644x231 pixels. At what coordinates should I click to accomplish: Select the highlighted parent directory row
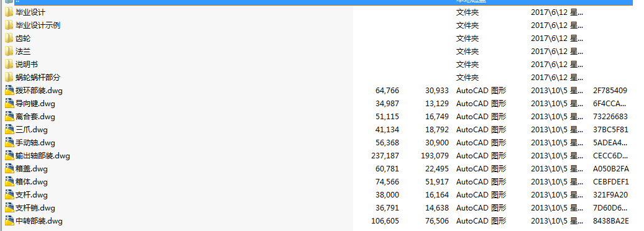coord(322,2)
